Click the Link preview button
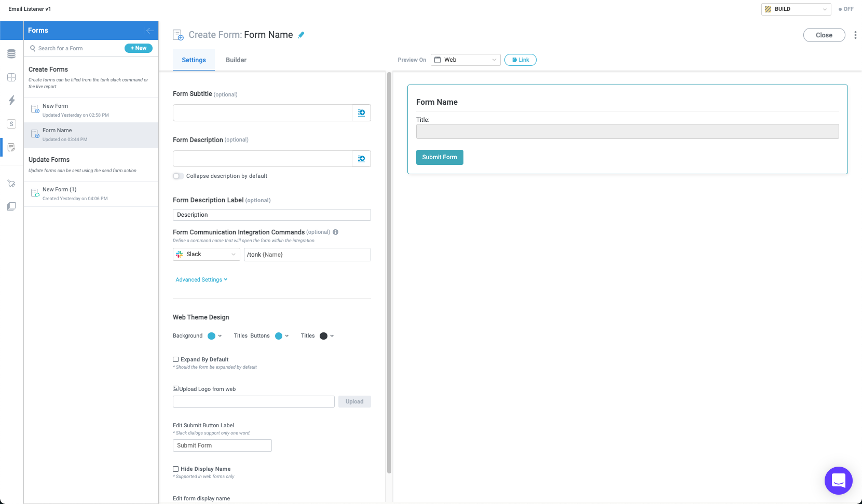 (x=520, y=60)
